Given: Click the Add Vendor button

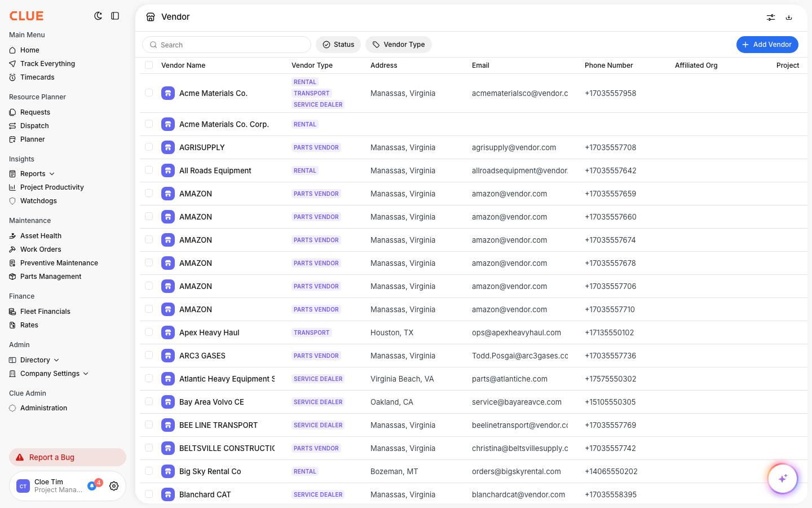Looking at the screenshot, I should pyautogui.click(x=767, y=45).
